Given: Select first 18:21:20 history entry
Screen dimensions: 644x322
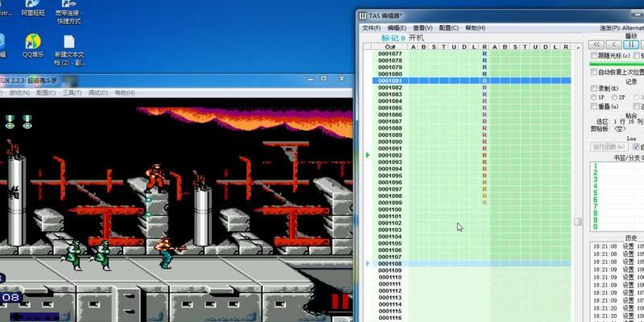Looking at the screenshot, I should pyautogui.click(x=618, y=308).
